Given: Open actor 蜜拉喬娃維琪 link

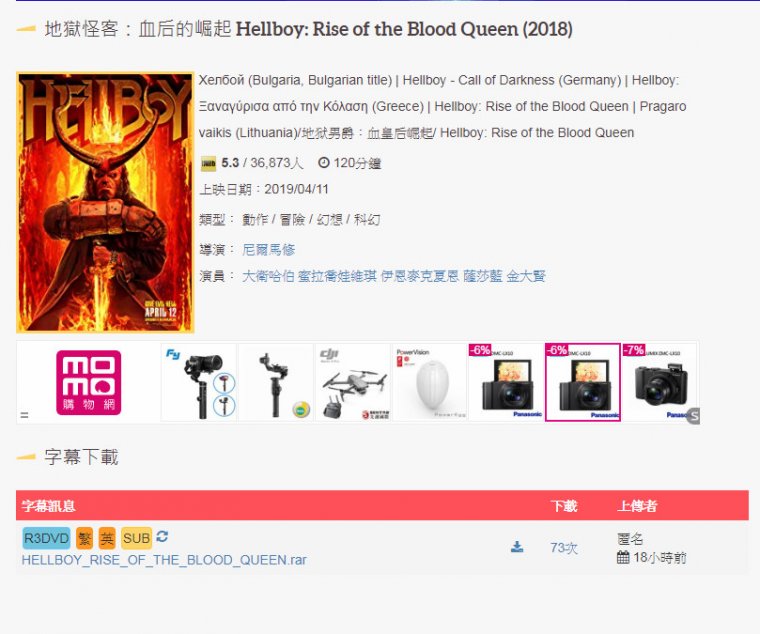Looking at the screenshot, I should click(x=337, y=276).
